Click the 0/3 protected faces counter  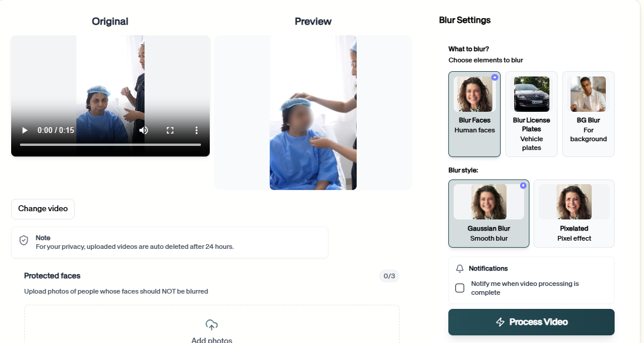coord(390,275)
